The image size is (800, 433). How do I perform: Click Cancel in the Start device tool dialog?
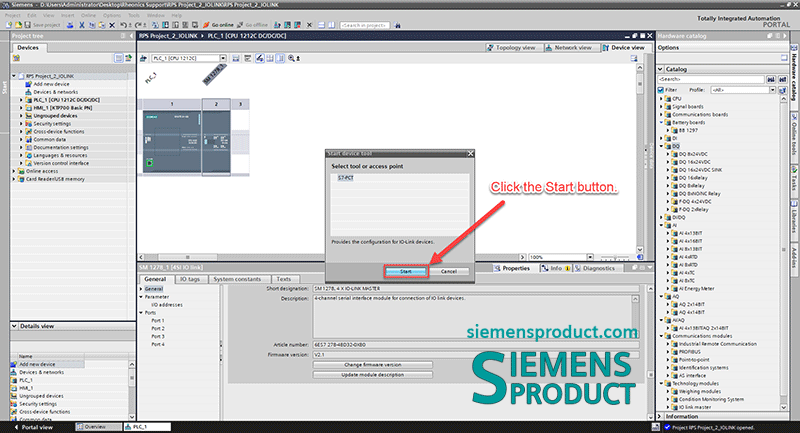click(448, 271)
